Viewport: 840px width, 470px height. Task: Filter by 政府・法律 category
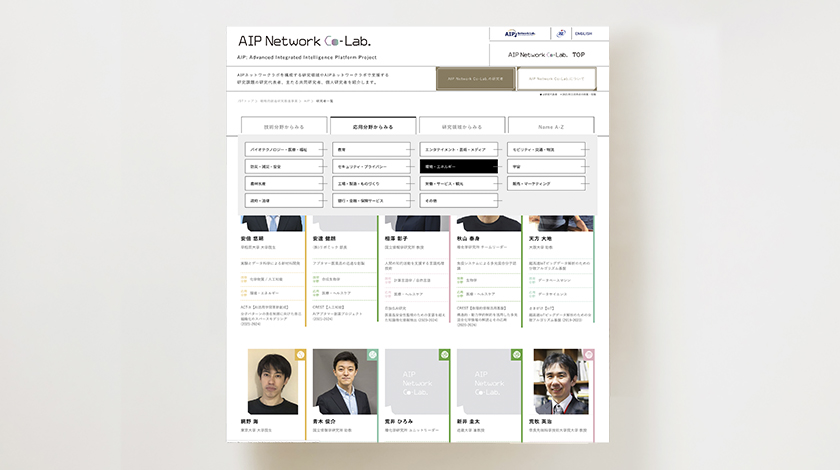click(284, 200)
